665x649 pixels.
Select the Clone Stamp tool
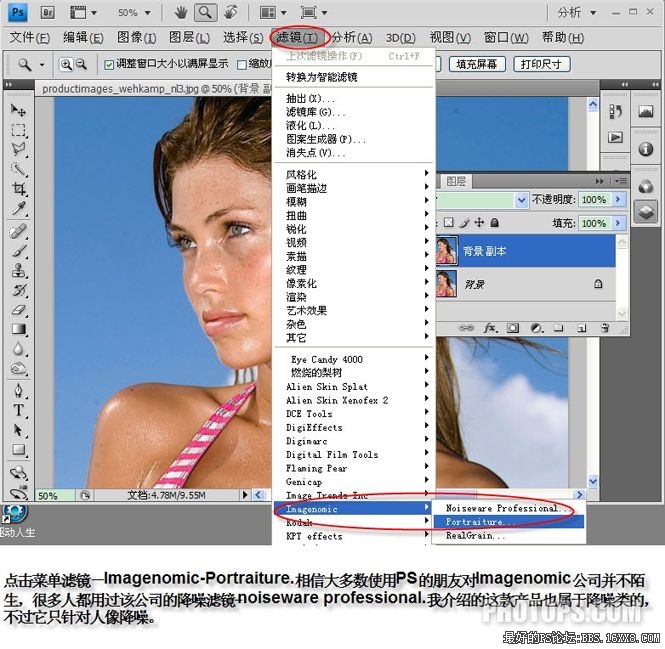tap(18, 271)
